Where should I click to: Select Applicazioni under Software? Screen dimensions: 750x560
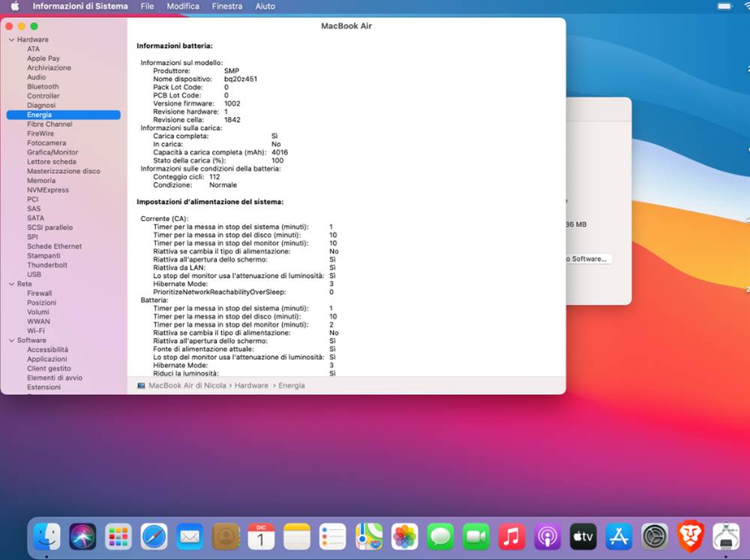[46, 359]
